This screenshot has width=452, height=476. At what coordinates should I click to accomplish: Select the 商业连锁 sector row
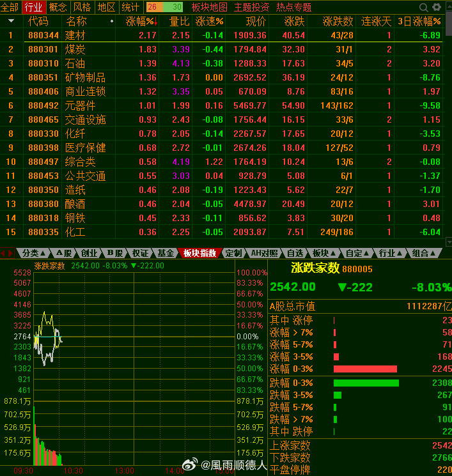(221, 91)
